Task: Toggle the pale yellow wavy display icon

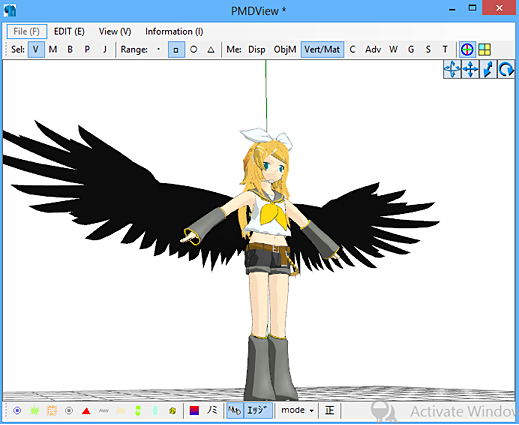Action: 121,411
